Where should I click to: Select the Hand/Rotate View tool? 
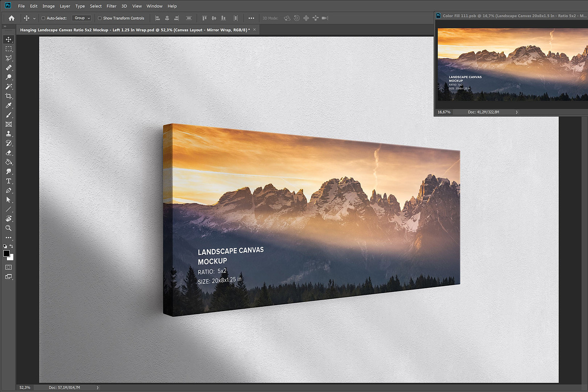coord(8,219)
